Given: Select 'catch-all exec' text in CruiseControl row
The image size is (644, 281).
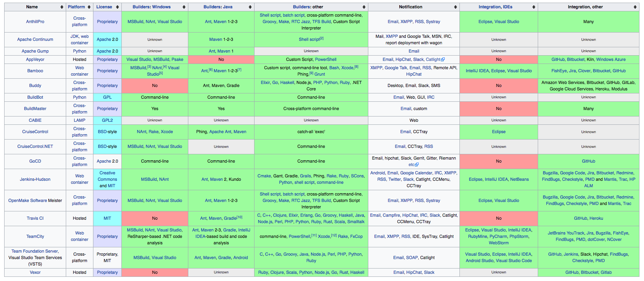Looking at the screenshot, I should coord(311,132).
